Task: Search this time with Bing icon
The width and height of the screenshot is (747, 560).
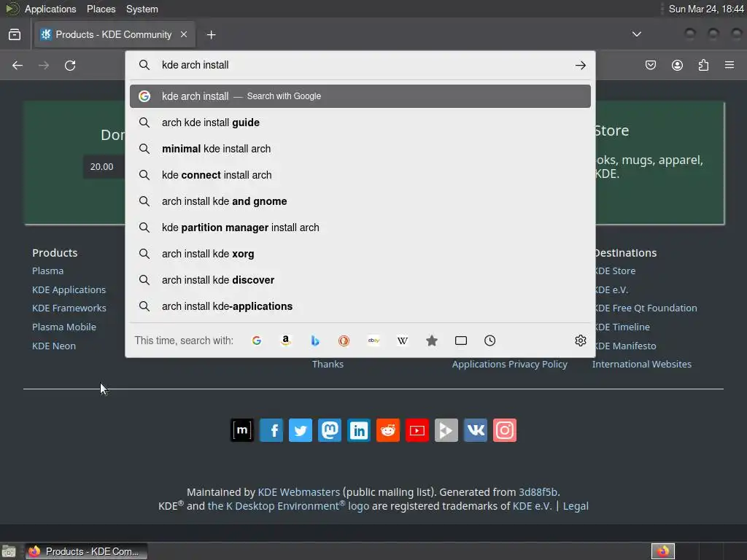Action: click(x=315, y=341)
